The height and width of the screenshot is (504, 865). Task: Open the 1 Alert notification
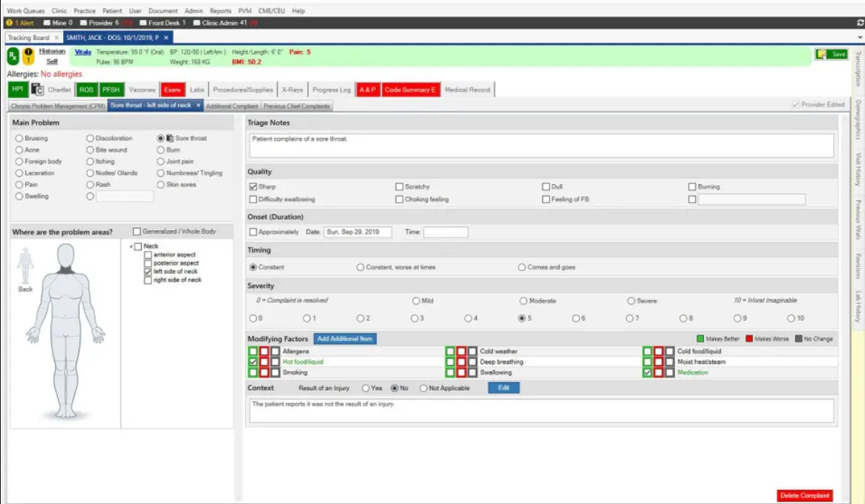(19, 22)
